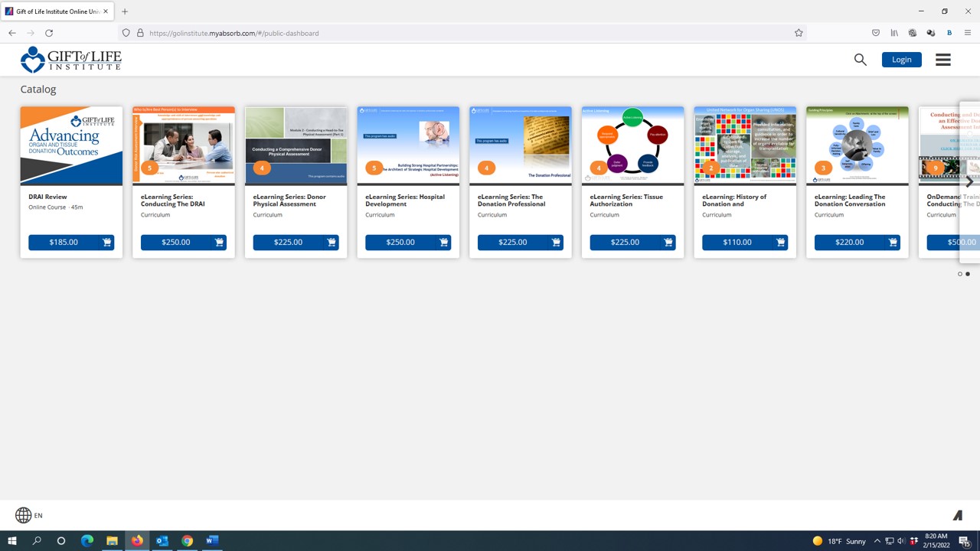Click cart icon for Tissue Authorization course
The height and width of the screenshot is (551, 980).
click(668, 243)
